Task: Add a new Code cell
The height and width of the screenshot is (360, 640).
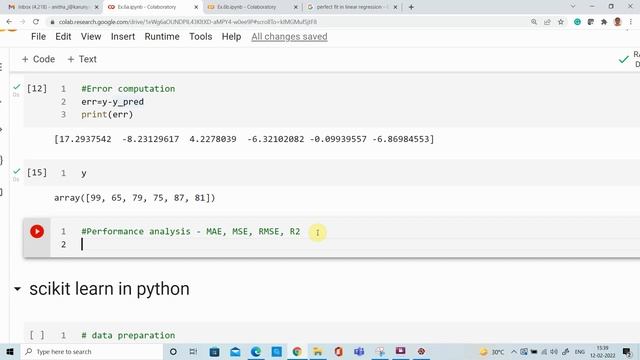Action: (38, 59)
